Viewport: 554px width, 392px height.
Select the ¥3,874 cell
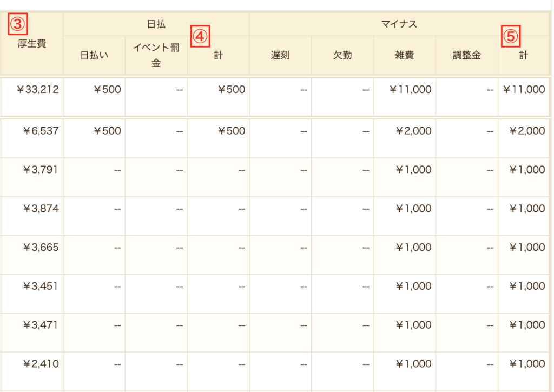[x=41, y=209]
